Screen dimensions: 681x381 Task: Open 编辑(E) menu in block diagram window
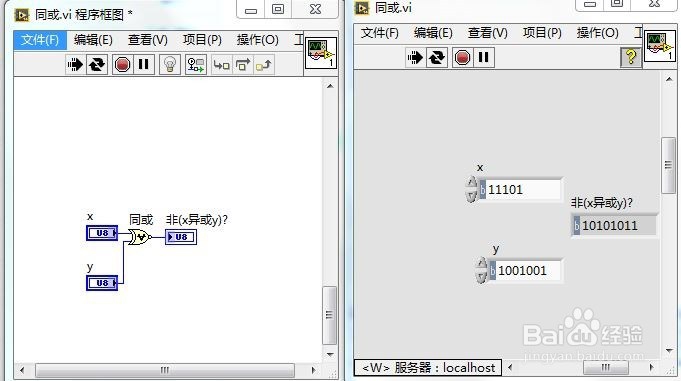(93, 40)
